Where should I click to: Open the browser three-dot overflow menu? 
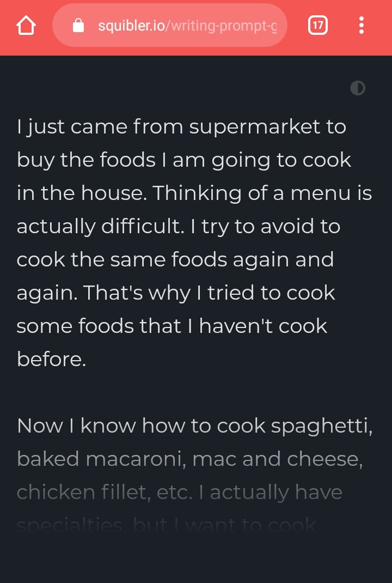(x=361, y=25)
